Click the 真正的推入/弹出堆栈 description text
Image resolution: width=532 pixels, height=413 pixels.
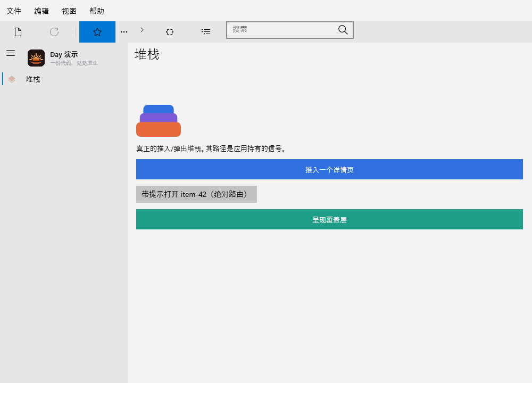pos(211,148)
